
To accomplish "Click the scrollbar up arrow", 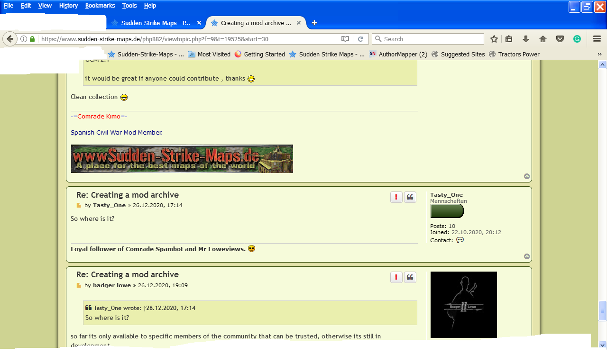I will click(603, 64).
